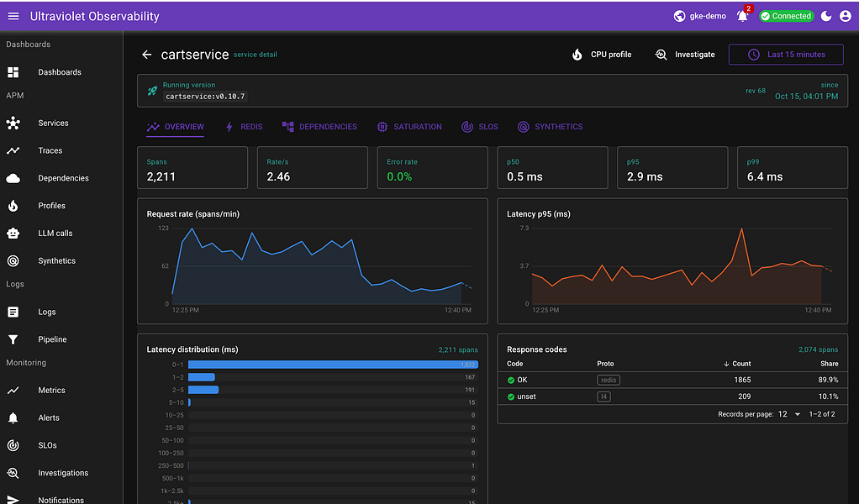Screen dimensions: 859x504
Task: Click the Dashboards grid icon
Action: tap(13, 72)
